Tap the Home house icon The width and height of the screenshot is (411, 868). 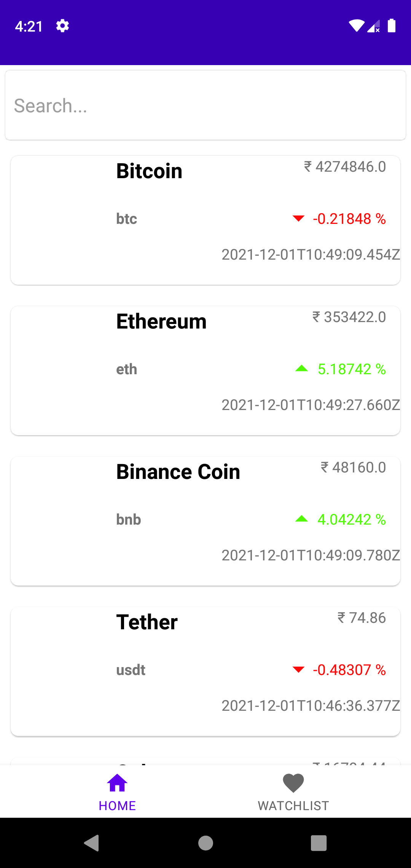(117, 783)
